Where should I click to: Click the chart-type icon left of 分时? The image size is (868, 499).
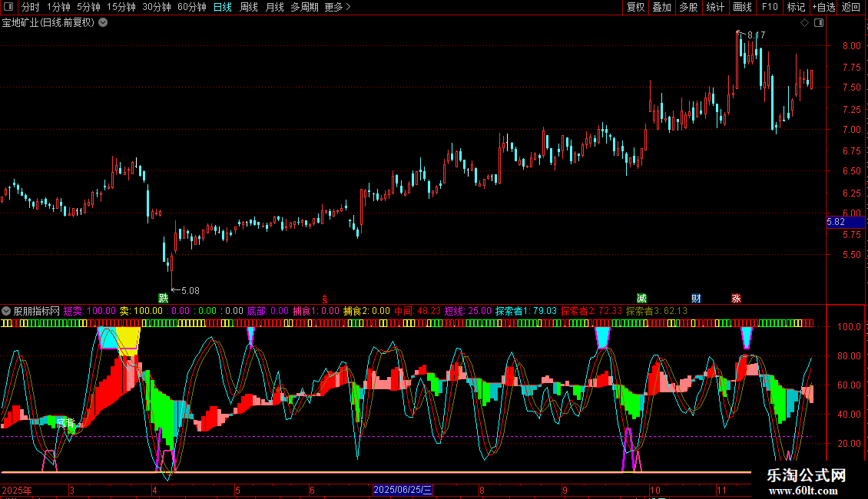9,8
